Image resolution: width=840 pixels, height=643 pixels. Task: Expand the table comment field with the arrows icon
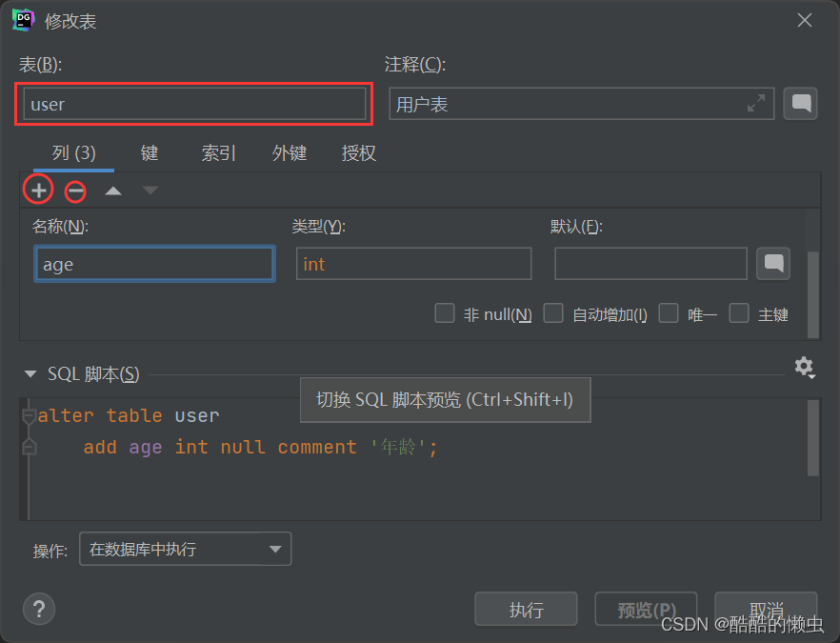click(756, 103)
